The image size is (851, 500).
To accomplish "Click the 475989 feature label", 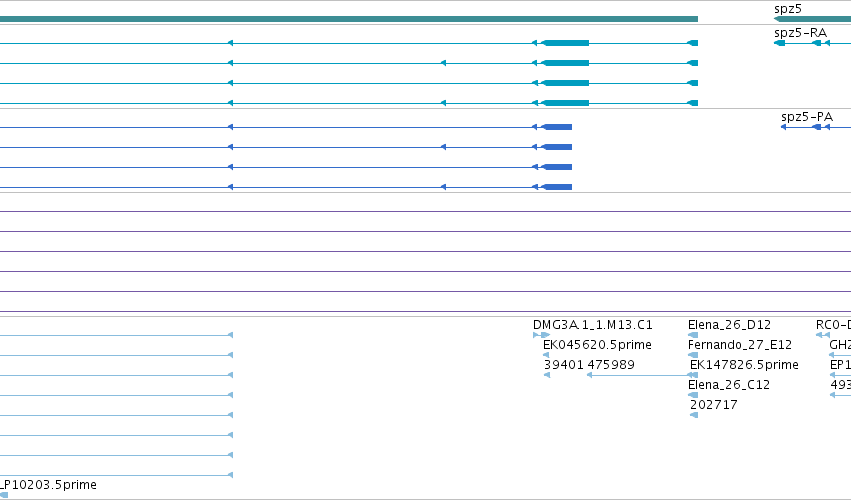I will point(611,365).
